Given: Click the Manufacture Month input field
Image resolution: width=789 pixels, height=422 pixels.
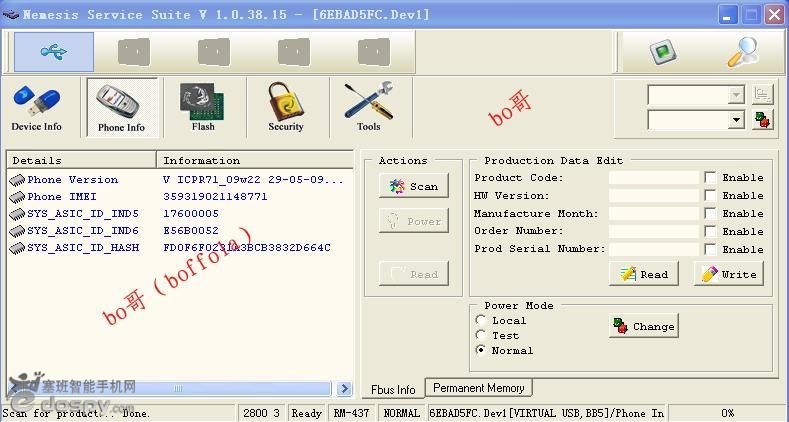Looking at the screenshot, I should point(654,213).
